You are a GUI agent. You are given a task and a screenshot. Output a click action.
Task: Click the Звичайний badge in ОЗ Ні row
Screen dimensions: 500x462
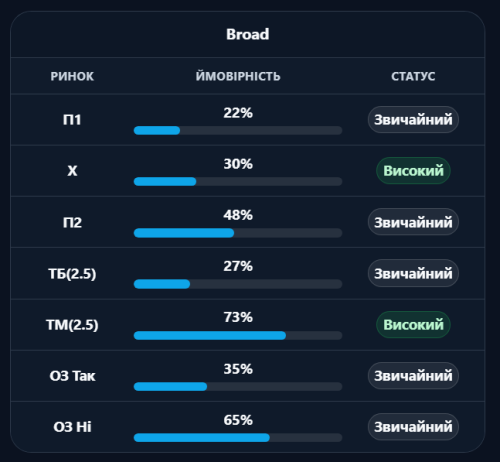tap(413, 427)
